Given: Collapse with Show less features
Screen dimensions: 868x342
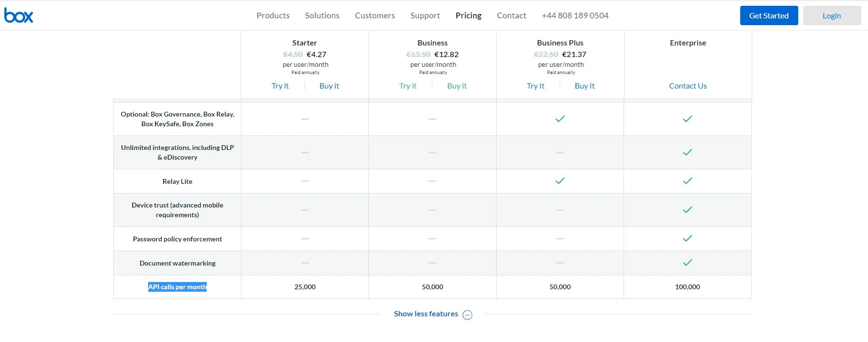Looking at the screenshot, I should tap(426, 314).
